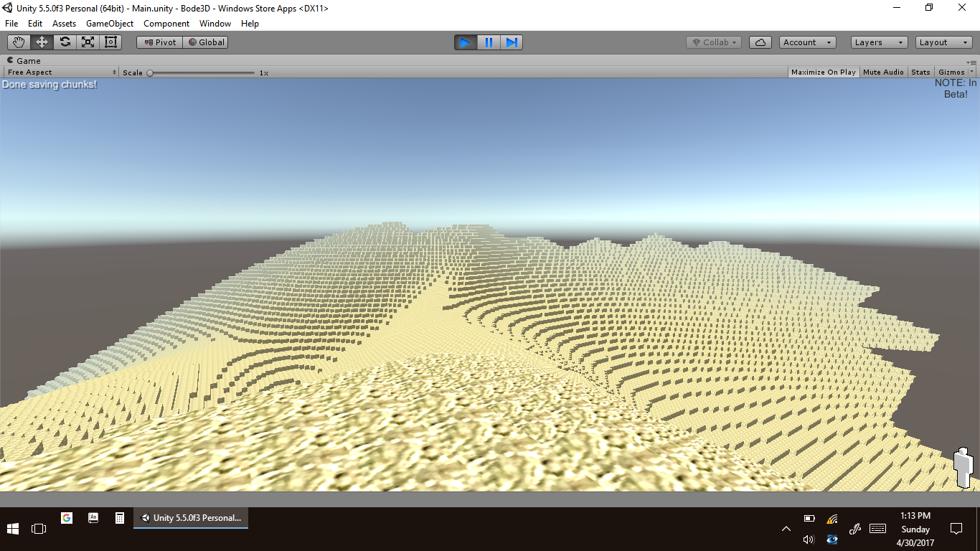Select the Hand tool
This screenshot has height=551, width=980.
click(19, 42)
